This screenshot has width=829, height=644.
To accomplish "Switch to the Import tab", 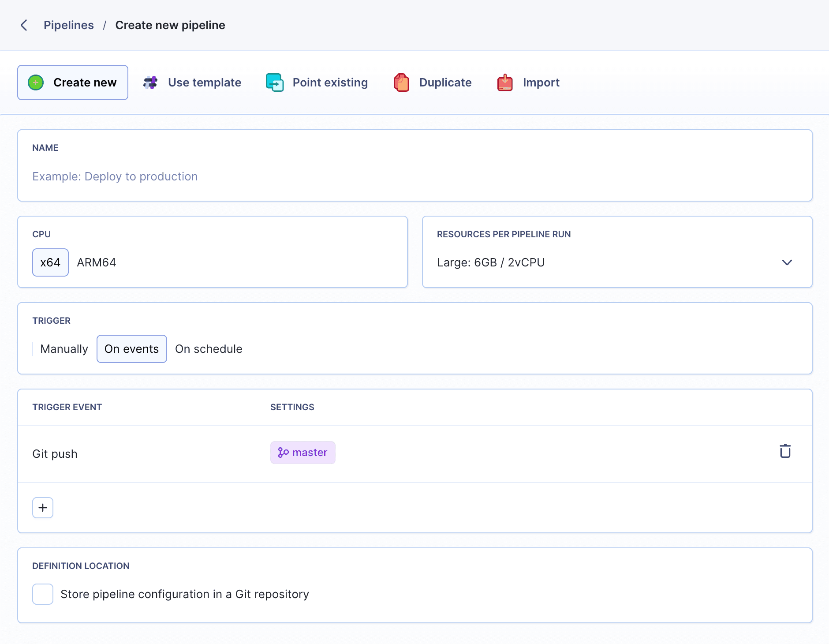I will [541, 82].
